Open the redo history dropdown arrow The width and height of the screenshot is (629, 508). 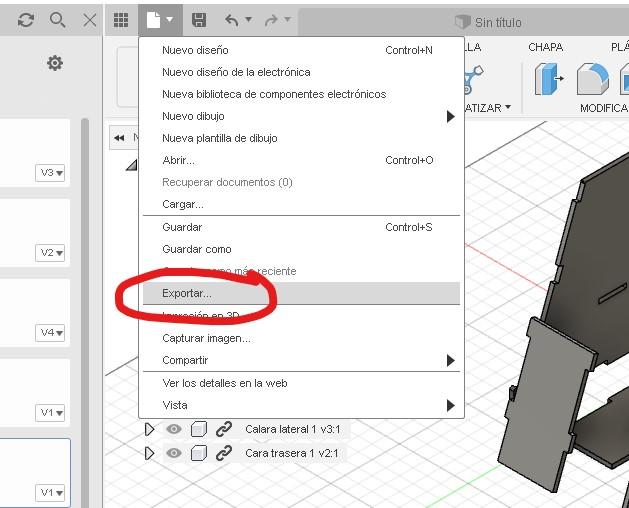(287, 19)
